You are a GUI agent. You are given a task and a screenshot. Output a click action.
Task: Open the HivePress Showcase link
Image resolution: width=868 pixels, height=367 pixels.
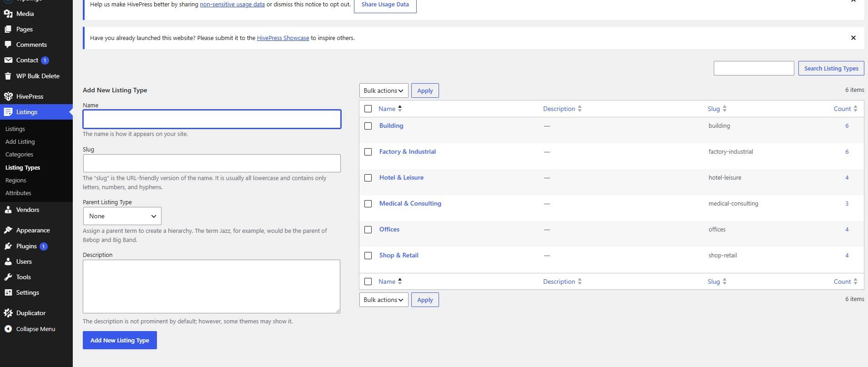point(283,38)
